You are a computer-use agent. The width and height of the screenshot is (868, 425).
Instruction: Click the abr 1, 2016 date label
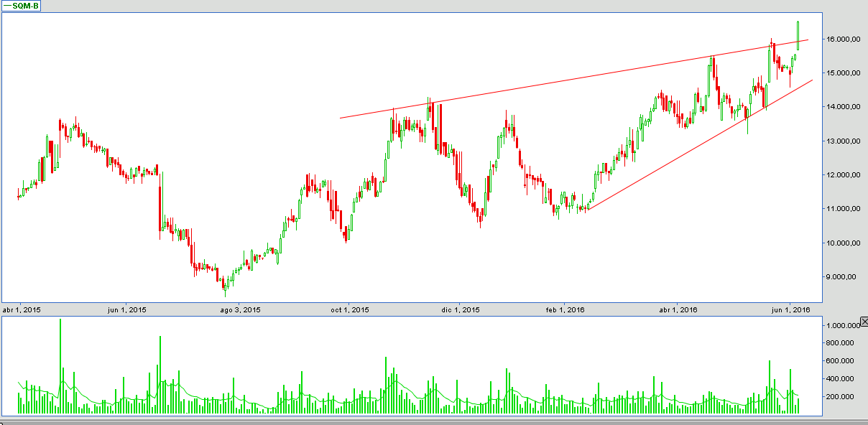click(679, 310)
